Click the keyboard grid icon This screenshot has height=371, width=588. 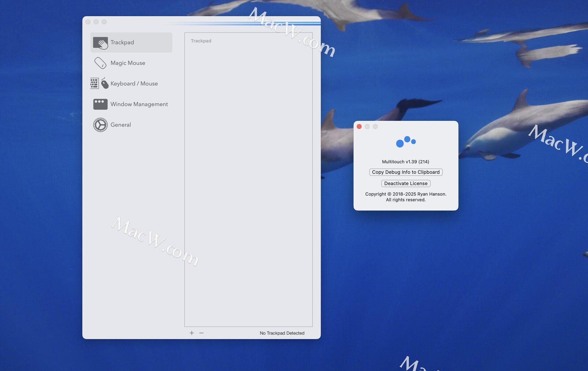coord(94,83)
